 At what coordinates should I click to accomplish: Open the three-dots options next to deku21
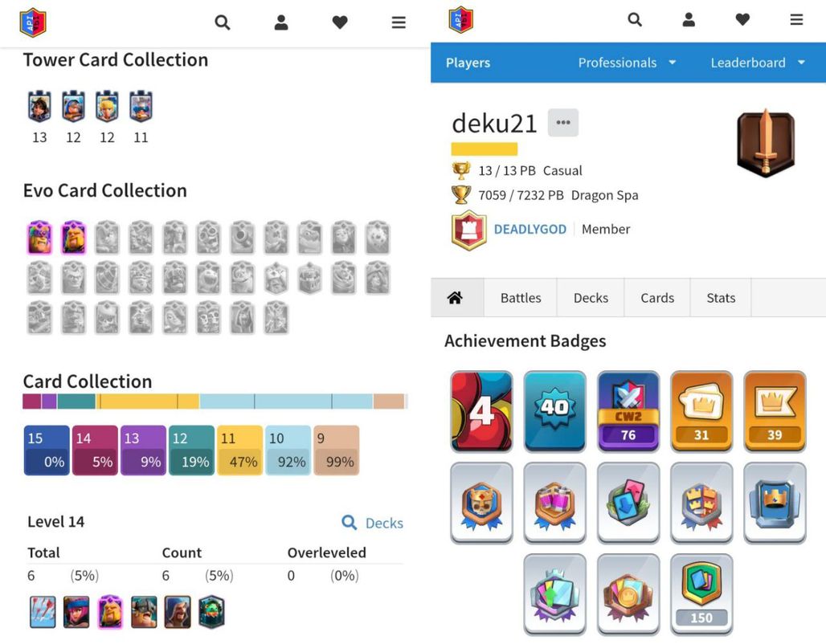click(563, 123)
